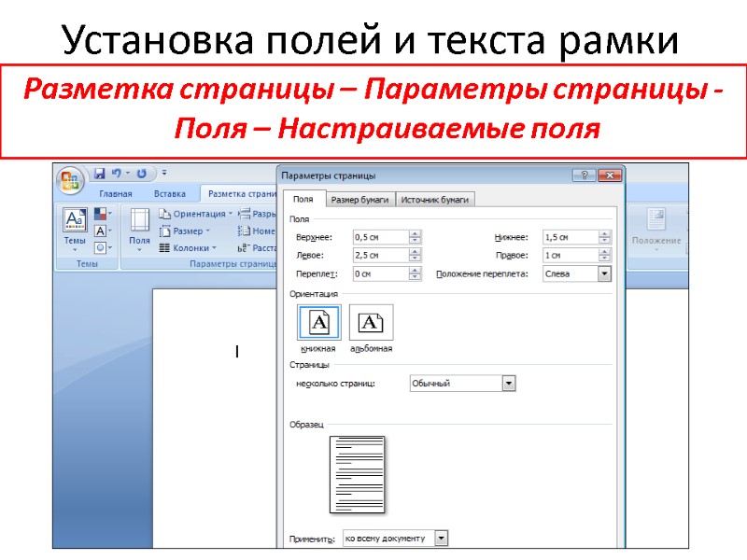Click the Колонки columns icon

click(x=165, y=248)
